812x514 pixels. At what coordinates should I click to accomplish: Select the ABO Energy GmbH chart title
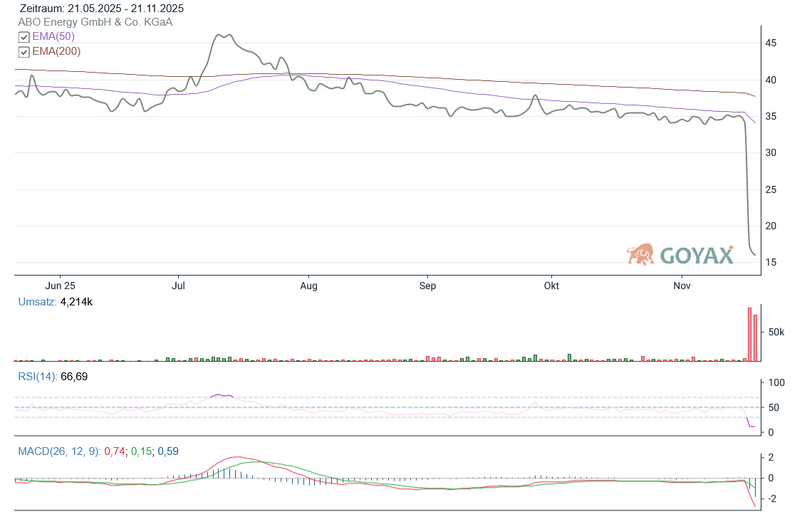click(x=95, y=22)
